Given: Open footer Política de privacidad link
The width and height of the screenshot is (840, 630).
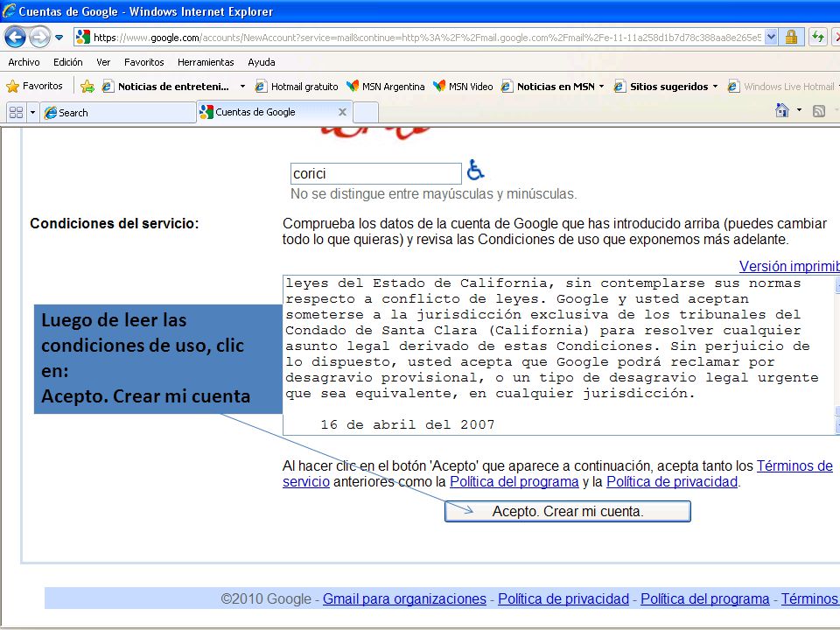Looking at the screenshot, I should [563, 598].
